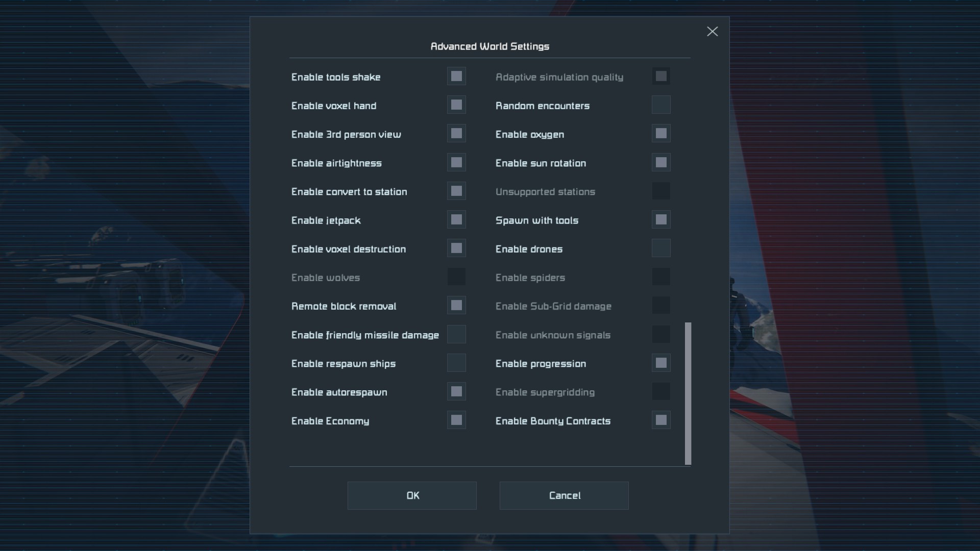Image resolution: width=980 pixels, height=551 pixels.
Task: Close the Advanced World Settings dialog
Action: coord(712,32)
